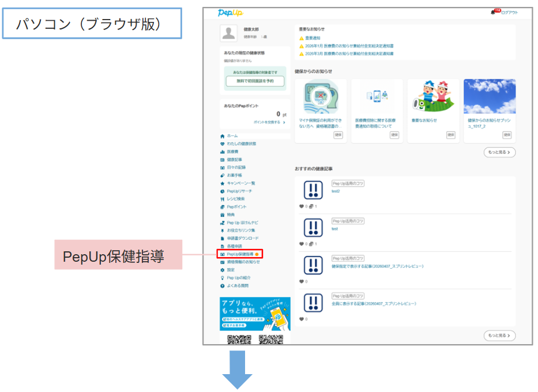Click the warning triangle beside 重要通知
This screenshot has height=392, width=538.
302,39
